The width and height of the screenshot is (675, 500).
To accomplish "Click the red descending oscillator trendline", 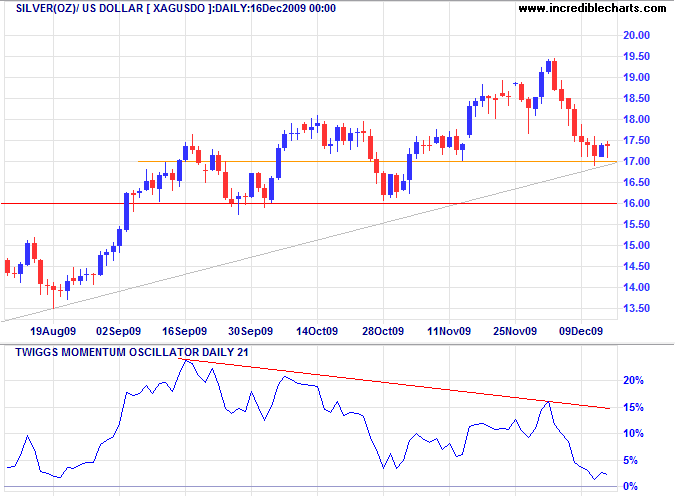I will (394, 384).
